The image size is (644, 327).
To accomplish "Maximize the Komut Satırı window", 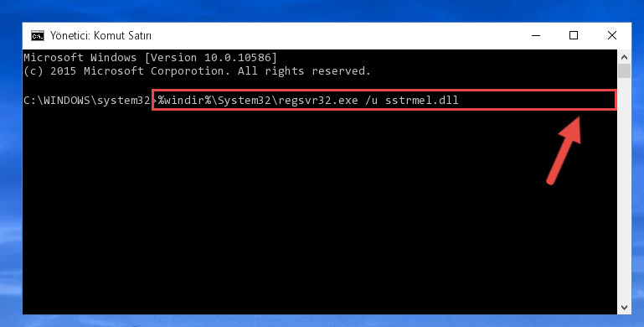I will (574, 36).
